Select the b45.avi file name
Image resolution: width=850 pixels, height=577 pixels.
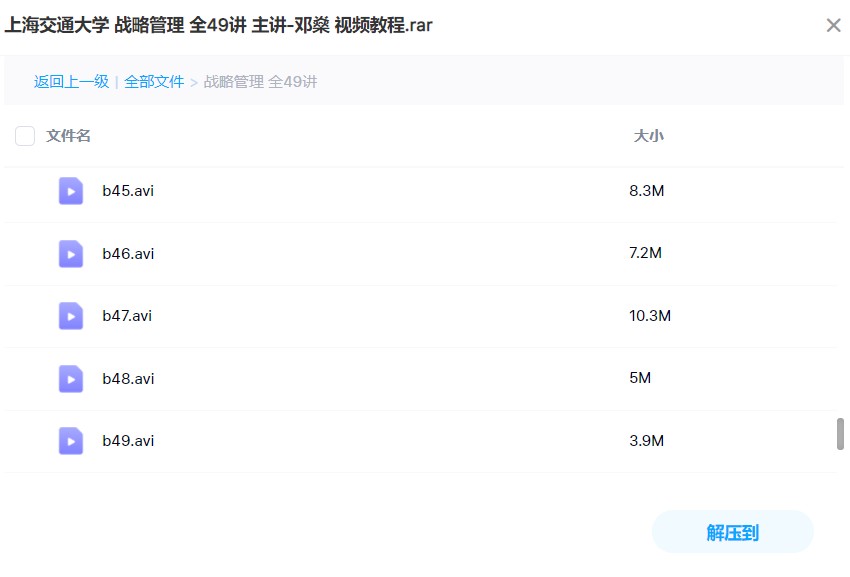(x=128, y=191)
